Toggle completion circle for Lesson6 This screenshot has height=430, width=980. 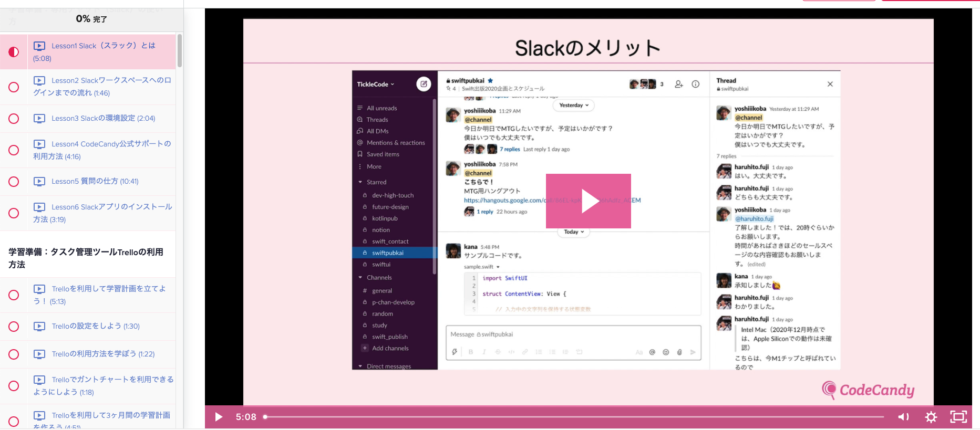click(x=14, y=213)
